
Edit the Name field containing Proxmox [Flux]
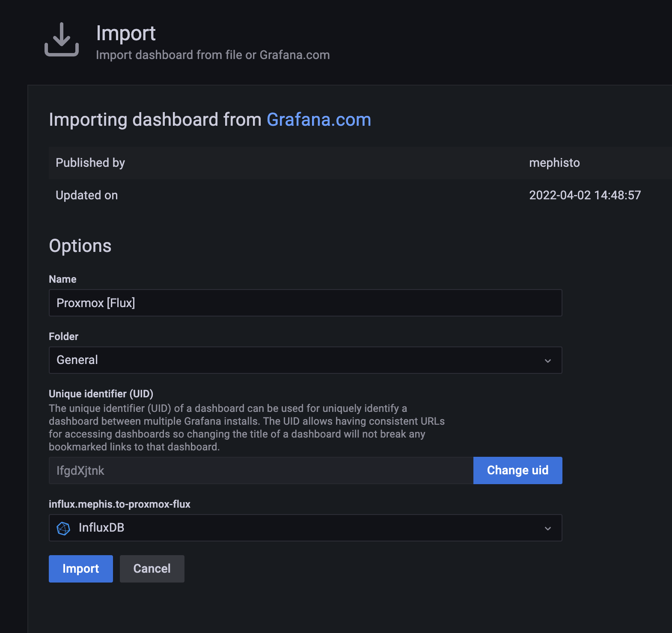click(305, 303)
